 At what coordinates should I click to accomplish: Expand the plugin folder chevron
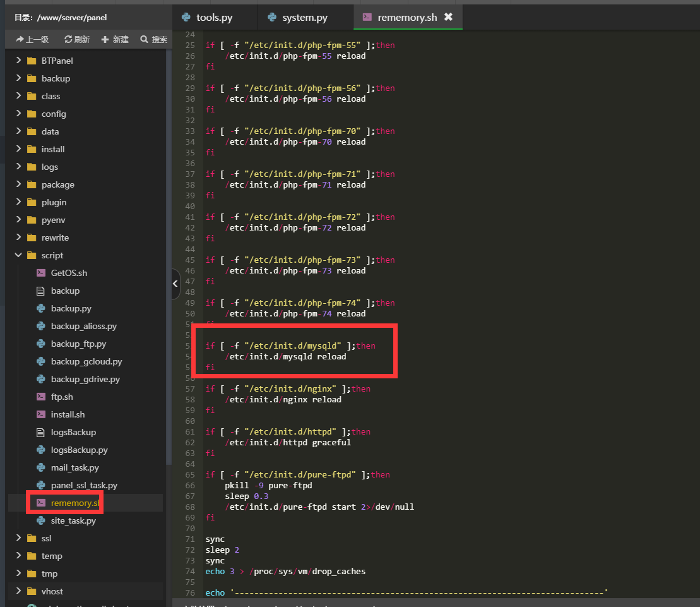(x=18, y=202)
